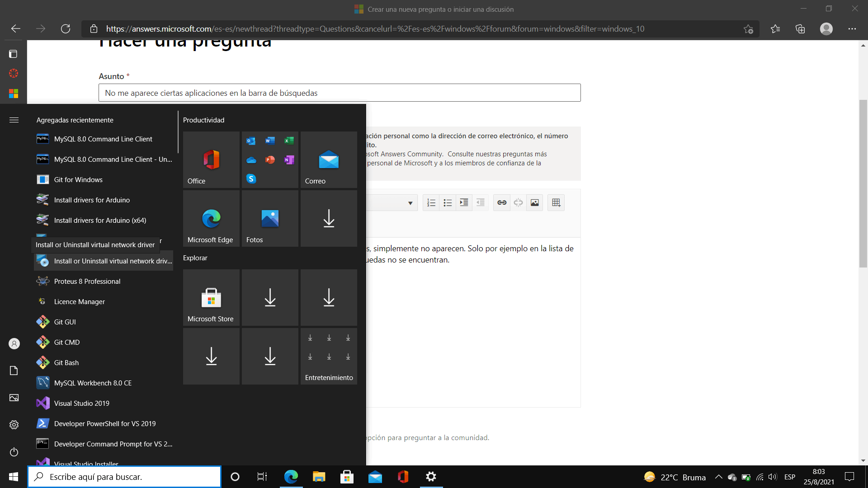Open the Microsoft Store tile
The width and height of the screenshot is (868, 488).
pos(211,297)
